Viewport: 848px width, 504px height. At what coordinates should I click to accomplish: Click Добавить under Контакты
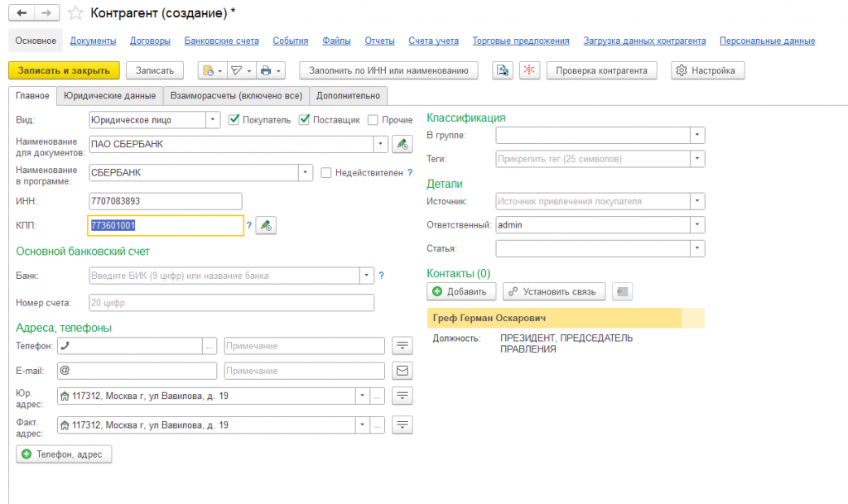[460, 291]
